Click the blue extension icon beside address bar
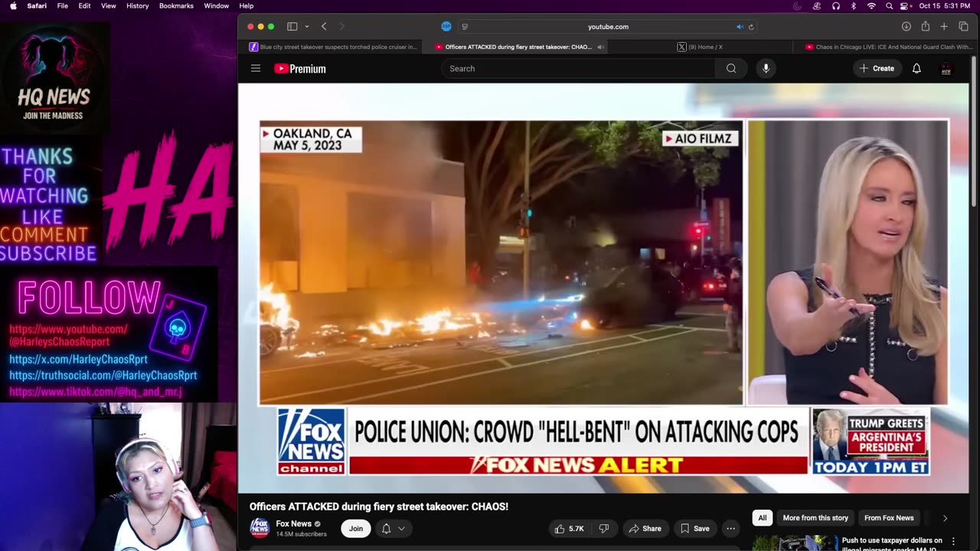Viewport: 980px width, 551px height. (x=446, y=26)
